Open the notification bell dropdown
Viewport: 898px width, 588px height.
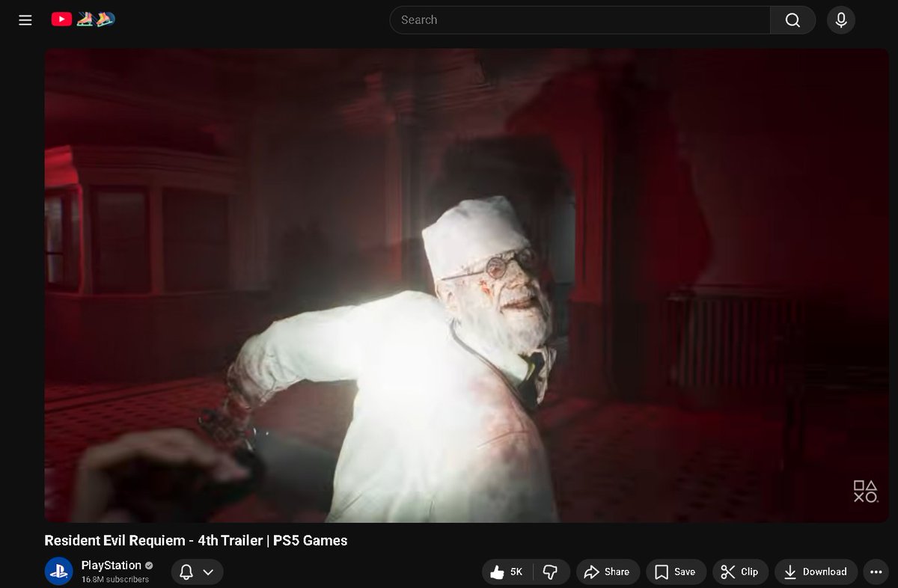tap(197, 572)
